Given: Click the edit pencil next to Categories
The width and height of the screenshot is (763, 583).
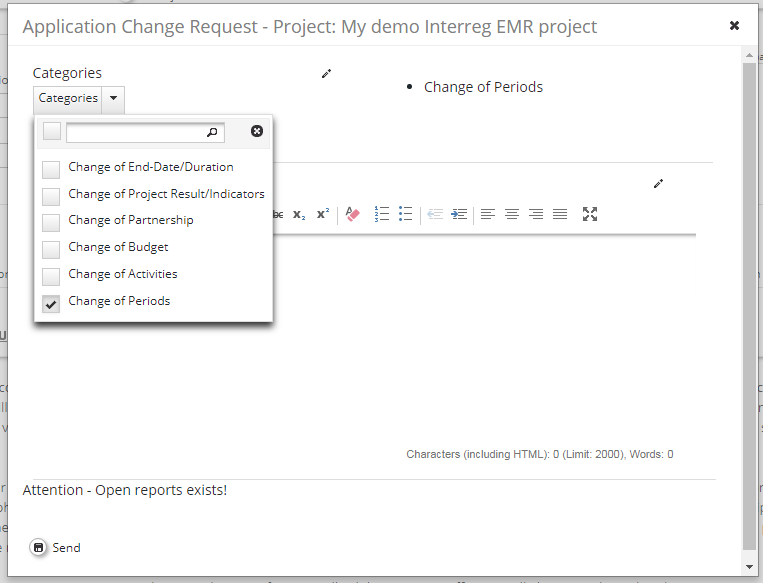Looking at the screenshot, I should pos(326,73).
